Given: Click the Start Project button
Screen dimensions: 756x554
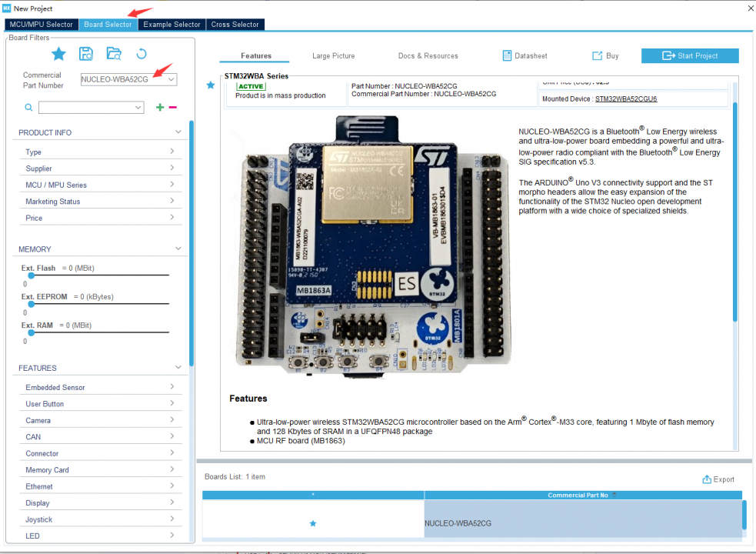Looking at the screenshot, I should (x=690, y=55).
